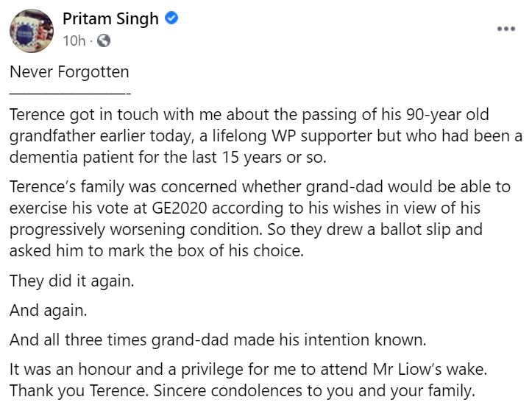Click the text 'Mr Liow's wake'
532x408 pixels.
pyautogui.click(x=424, y=369)
